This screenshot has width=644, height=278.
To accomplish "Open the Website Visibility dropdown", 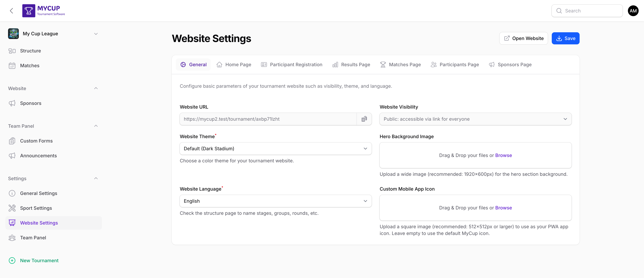I will coord(475,119).
